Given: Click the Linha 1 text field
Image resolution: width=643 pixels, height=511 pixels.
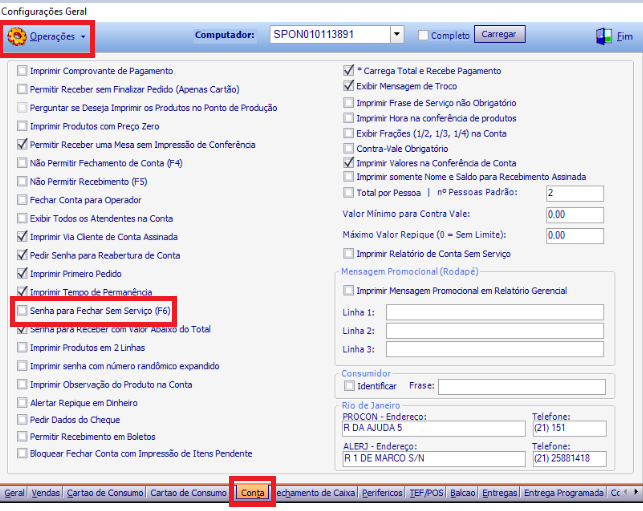Looking at the screenshot, I should (x=495, y=312).
